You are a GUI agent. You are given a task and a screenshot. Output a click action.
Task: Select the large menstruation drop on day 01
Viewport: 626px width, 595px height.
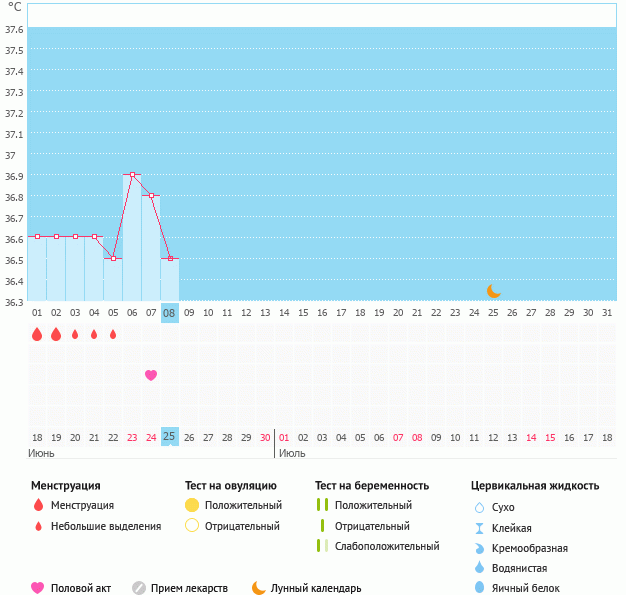coord(37,335)
